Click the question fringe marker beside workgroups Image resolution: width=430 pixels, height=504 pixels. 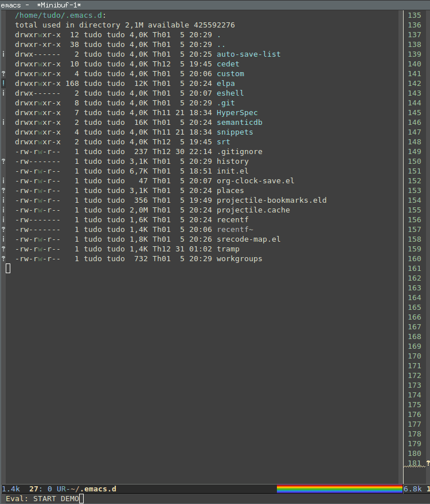tap(3, 259)
